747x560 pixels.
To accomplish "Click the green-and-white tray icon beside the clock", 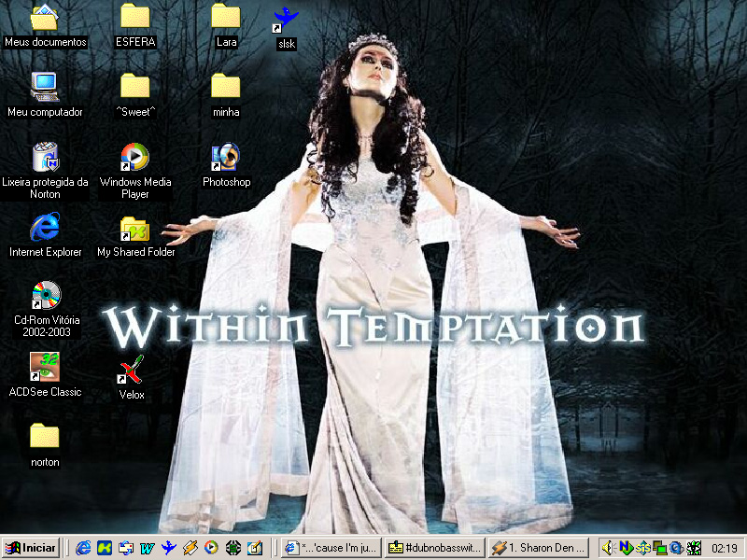I will coord(694,549).
